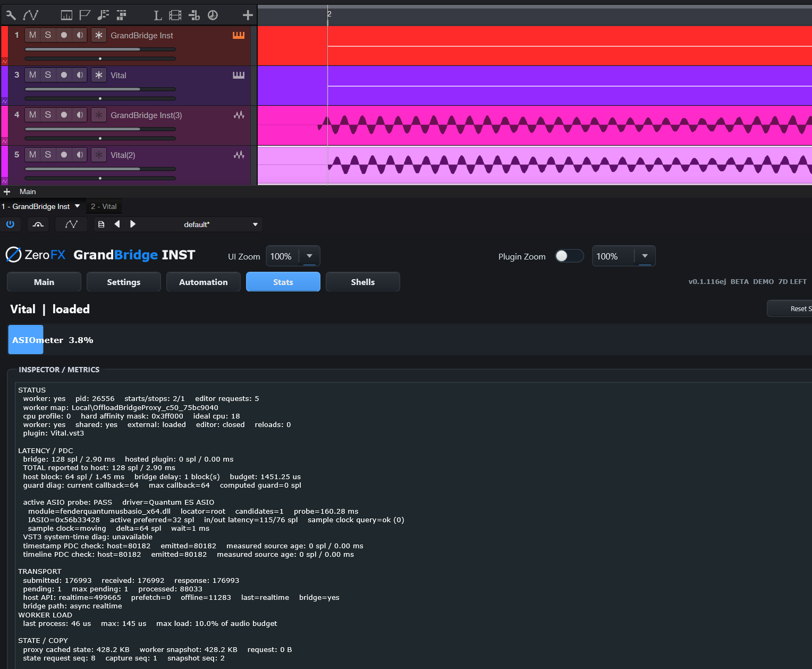Click the Main label beside the plus icon
This screenshot has width=812, height=669.
click(28, 191)
